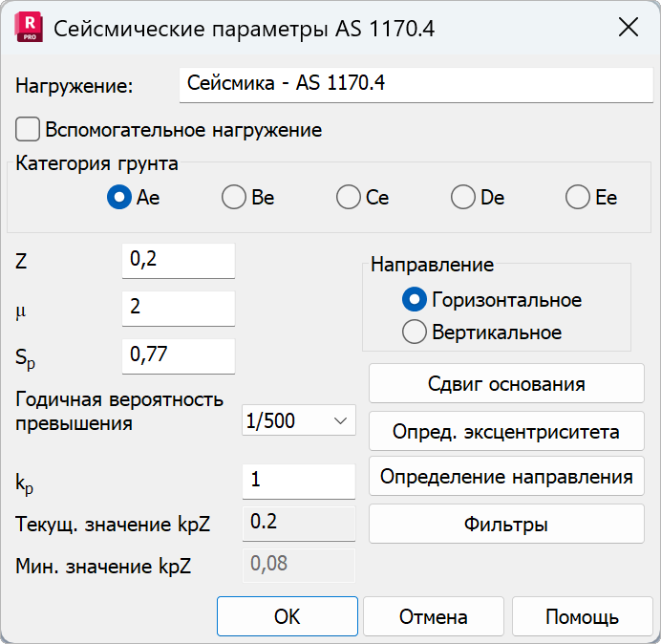661x644 pixels.
Task: Select Горизонтальное direction option
Action: click(415, 300)
